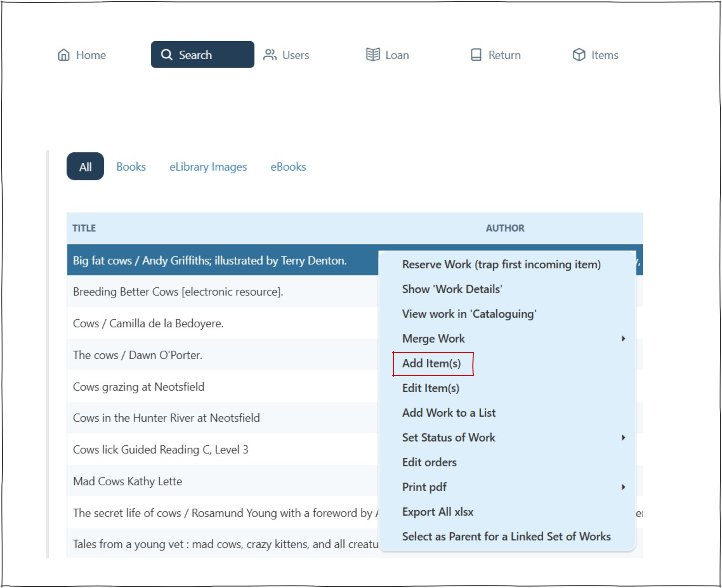Click the Search magnifier icon
Screen dimensions: 722x588
[x=166, y=55]
